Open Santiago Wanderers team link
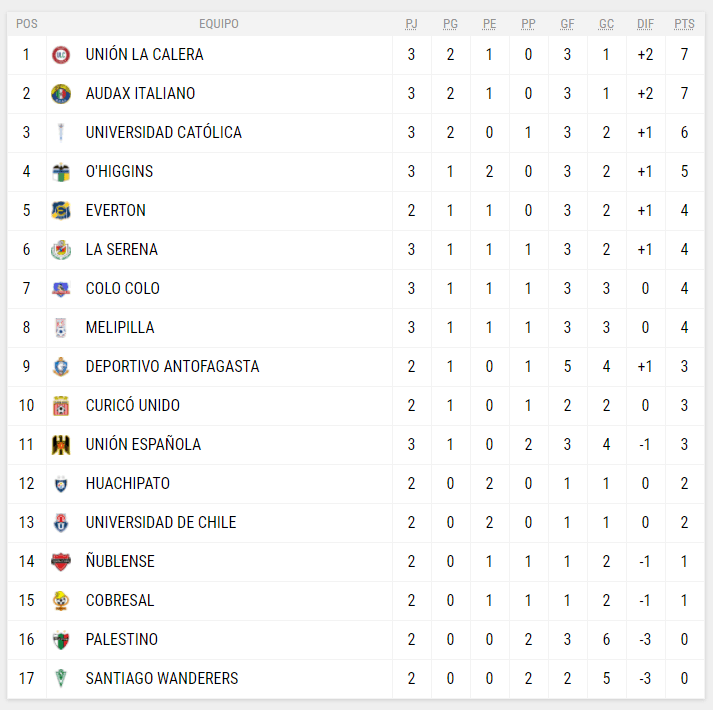This screenshot has height=710, width=713. [162, 679]
